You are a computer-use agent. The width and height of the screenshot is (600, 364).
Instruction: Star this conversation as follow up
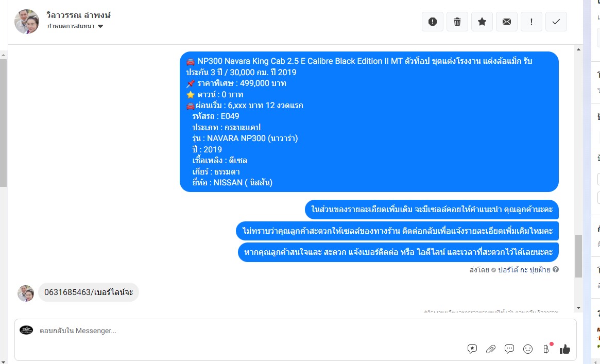482,22
